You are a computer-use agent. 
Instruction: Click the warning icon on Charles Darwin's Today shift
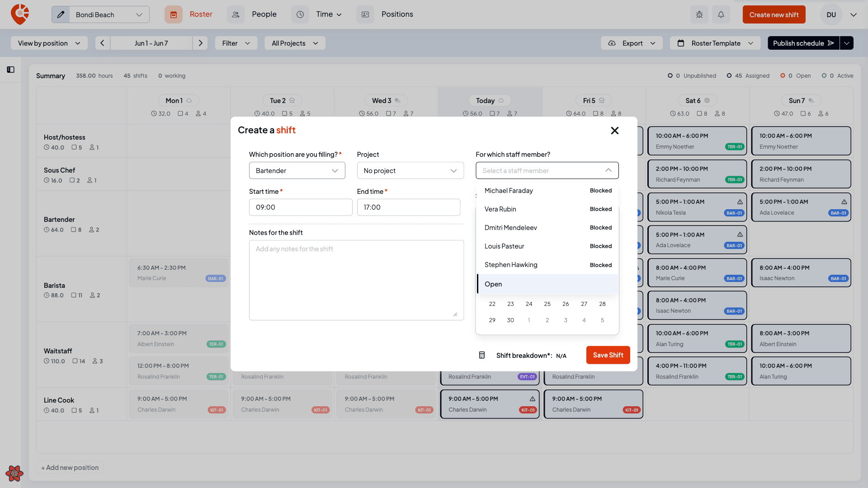533,399
